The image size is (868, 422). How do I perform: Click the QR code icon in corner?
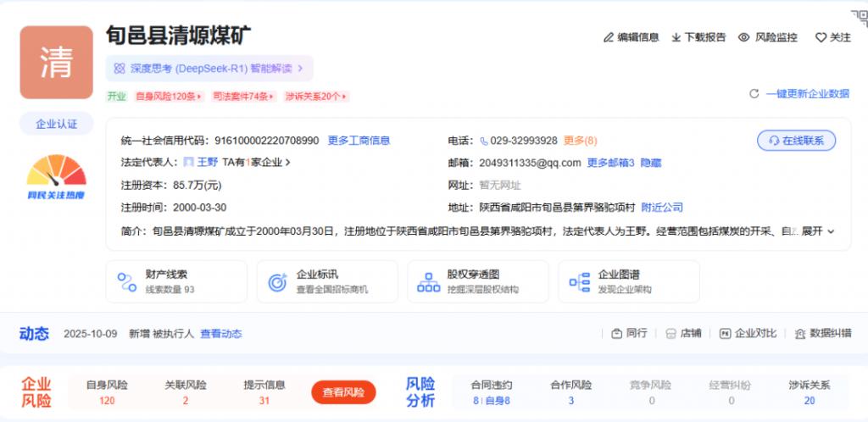click(x=859, y=18)
